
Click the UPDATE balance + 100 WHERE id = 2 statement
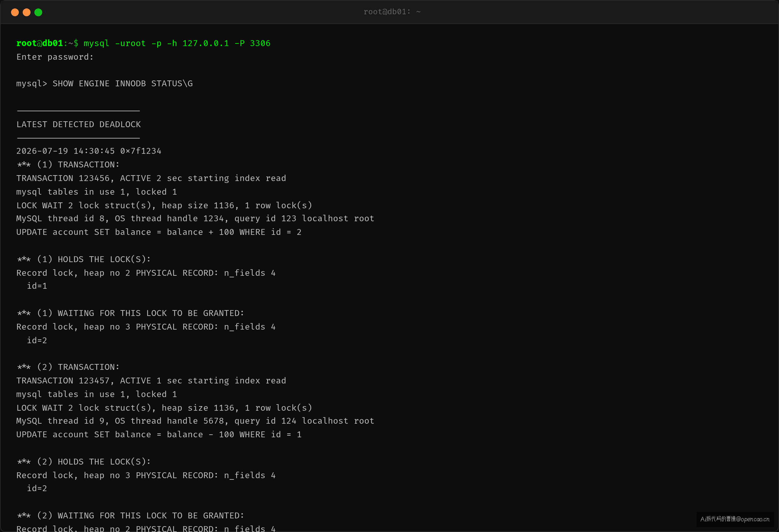tap(159, 233)
